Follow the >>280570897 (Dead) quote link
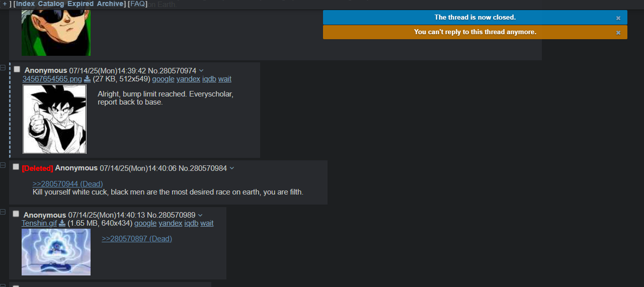The width and height of the screenshot is (644, 287). (137, 239)
